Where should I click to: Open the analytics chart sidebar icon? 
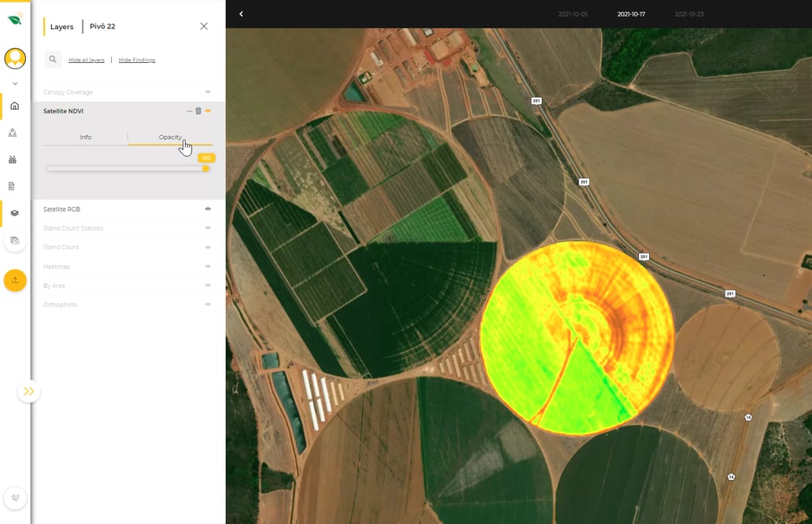coord(14,159)
